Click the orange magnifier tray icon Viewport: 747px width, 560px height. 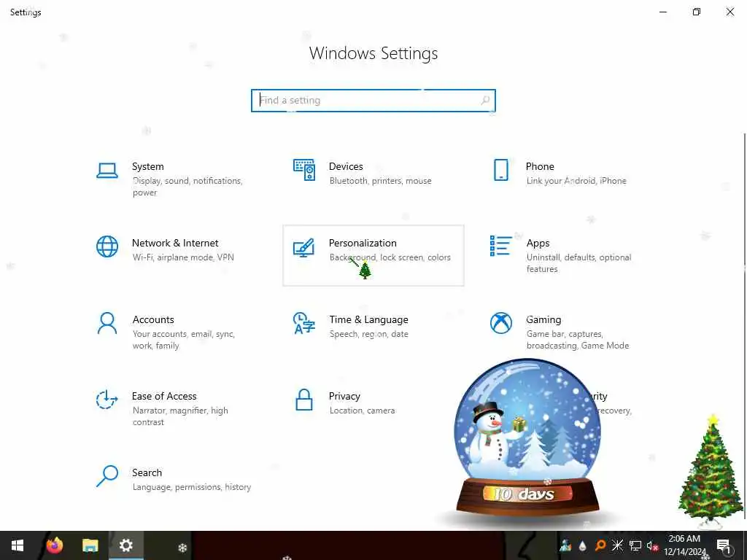[600, 545]
